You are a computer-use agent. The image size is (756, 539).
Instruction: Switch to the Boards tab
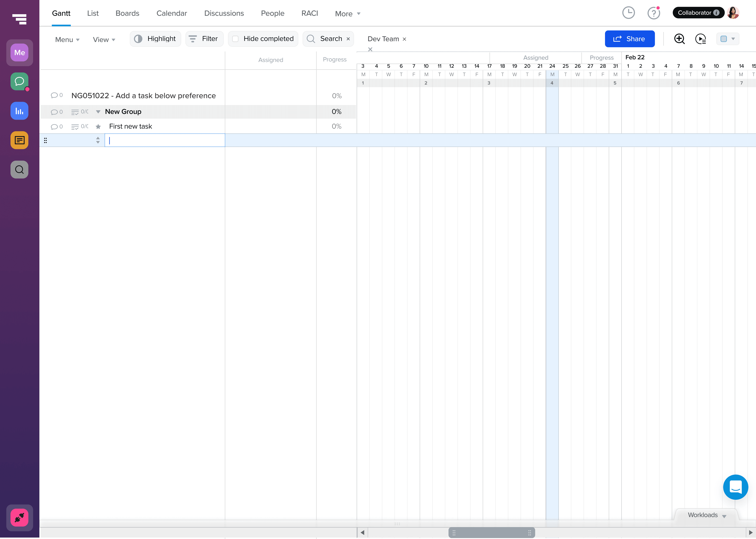(x=127, y=13)
